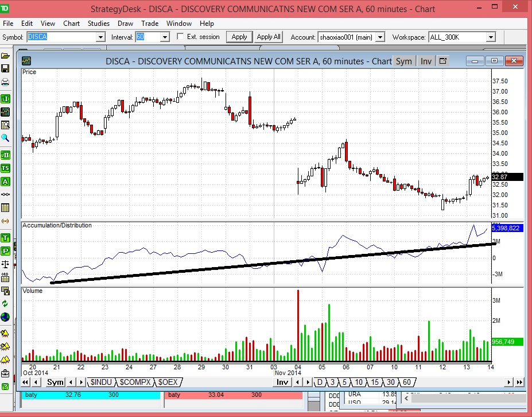Open the ORD order table icon

(x=5, y=277)
